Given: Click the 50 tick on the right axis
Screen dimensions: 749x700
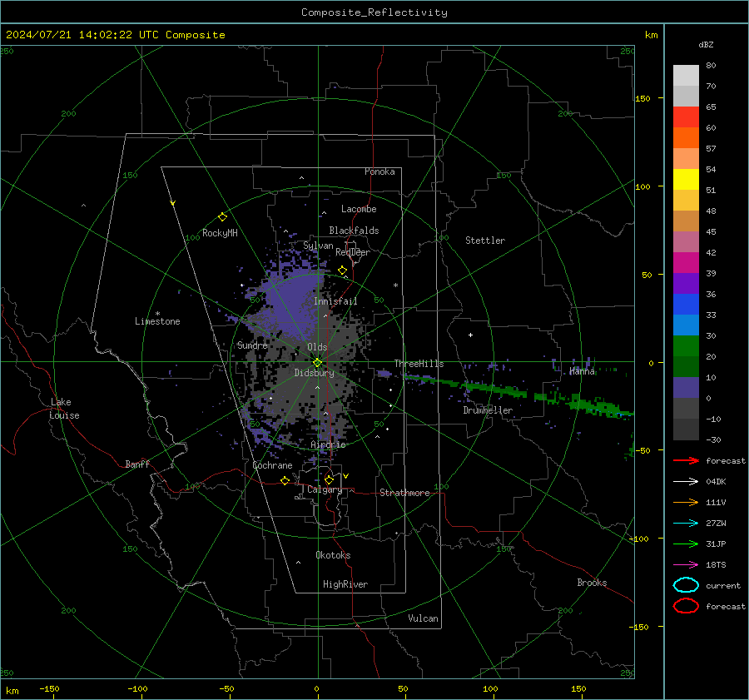Looking at the screenshot, I should pyautogui.click(x=647, y=275).
